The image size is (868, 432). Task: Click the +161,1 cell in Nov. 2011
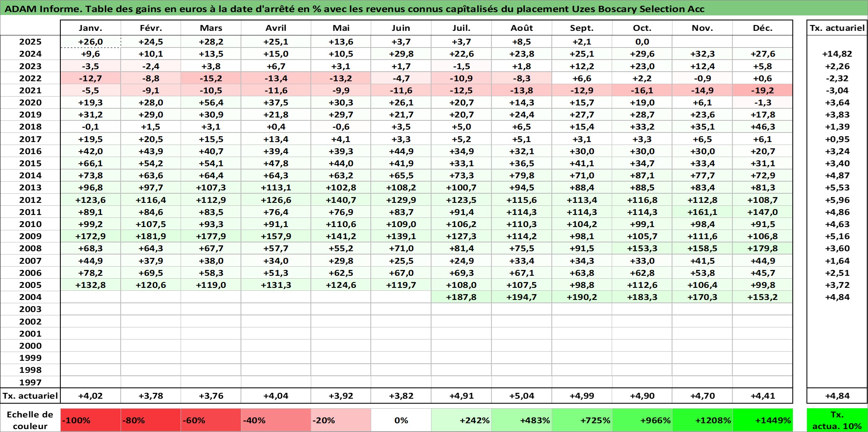(702, 212)
